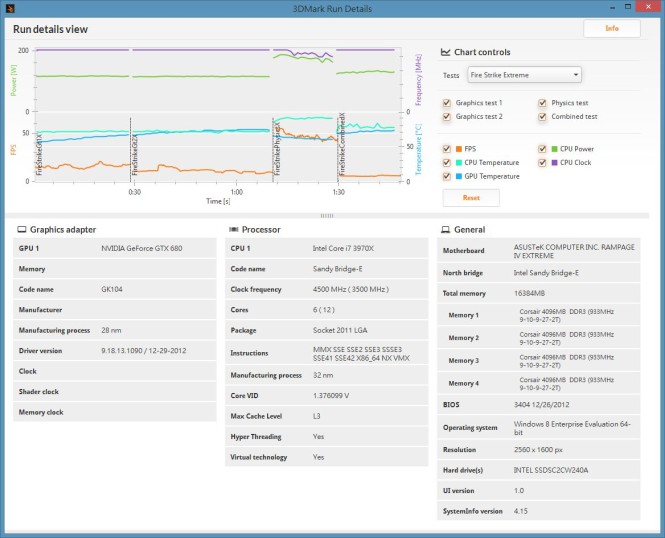The image size is (665, 538).
Task: Uncheck the Graphics test 1 checkbox
Action: click(x=446, y=103)
